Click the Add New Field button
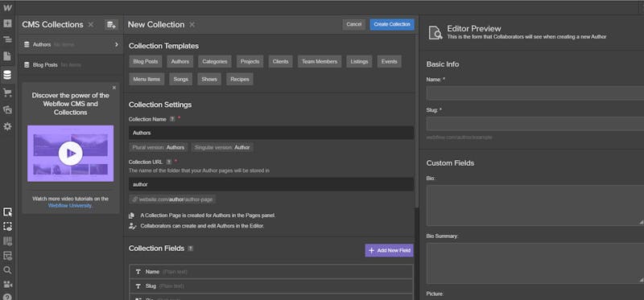Image resolution: width=644 pixels, height=300 pixels. 389,250
